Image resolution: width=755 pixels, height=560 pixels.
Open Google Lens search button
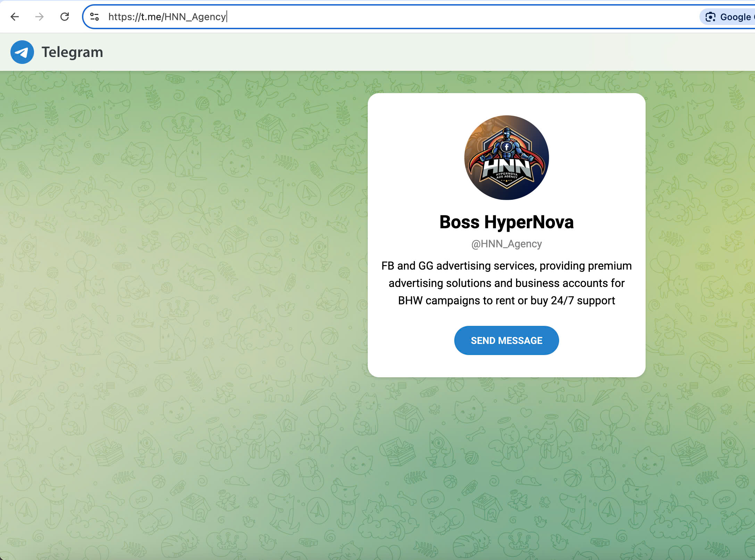coord(728,17)
